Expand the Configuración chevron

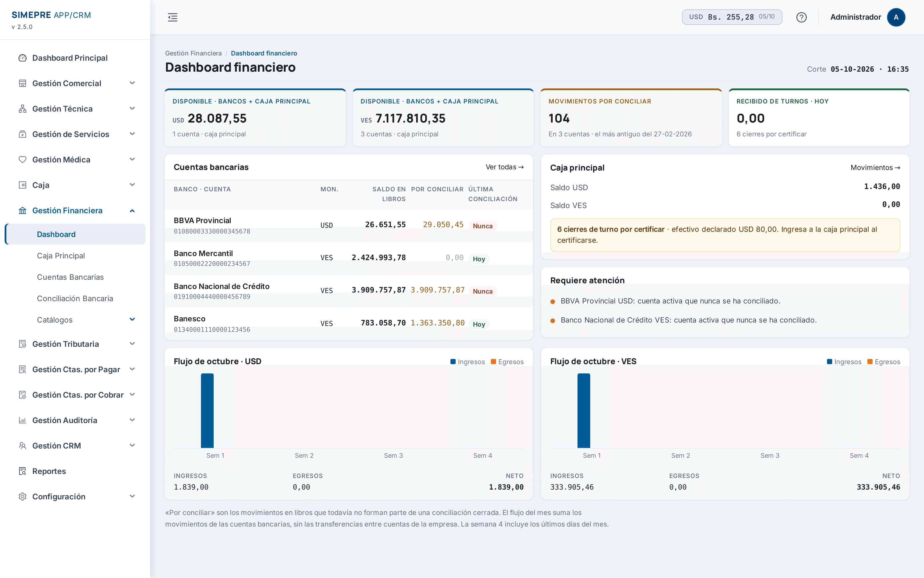pos(132,496)
